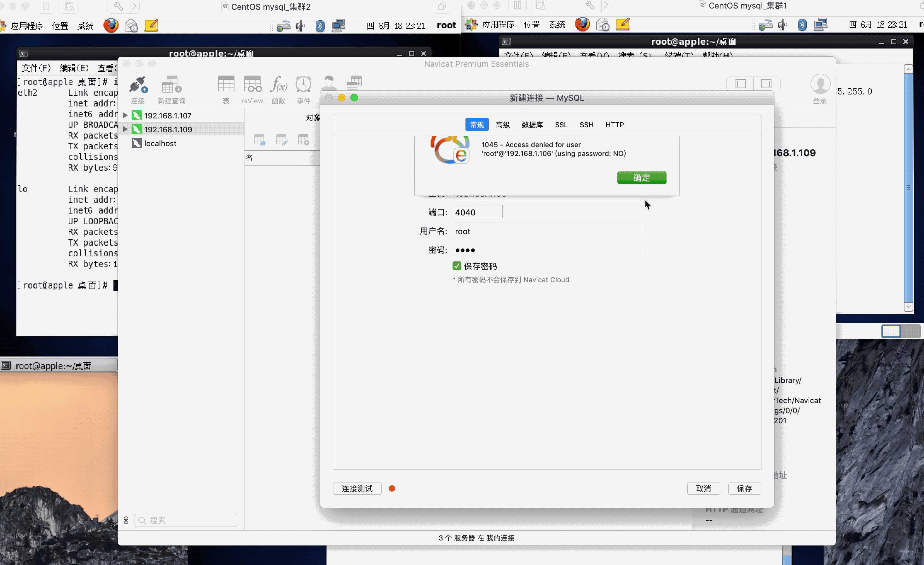
Task: Open the SSH tab
Action: point(586,125)
